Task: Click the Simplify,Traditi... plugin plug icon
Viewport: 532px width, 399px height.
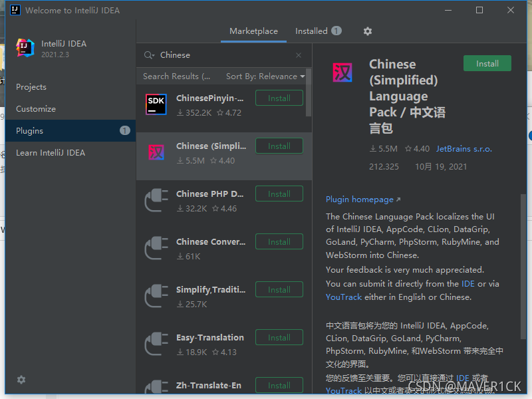Action: [156, 296]
